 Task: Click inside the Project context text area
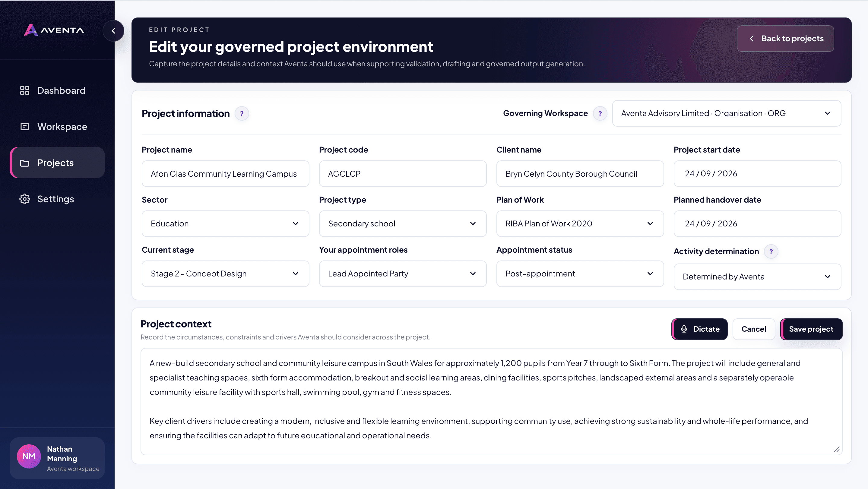point(491,402)
